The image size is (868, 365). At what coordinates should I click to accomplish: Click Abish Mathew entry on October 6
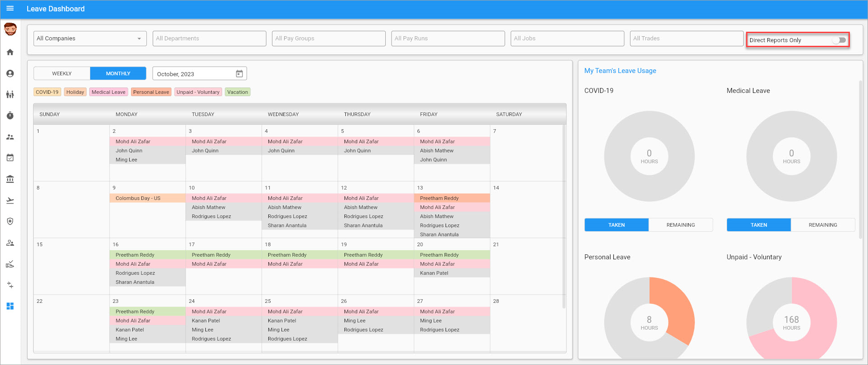[x=452, y=151]
